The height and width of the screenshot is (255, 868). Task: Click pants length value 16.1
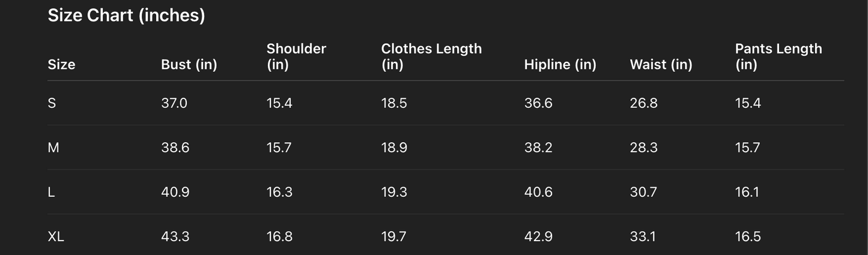tap(747, 192)
